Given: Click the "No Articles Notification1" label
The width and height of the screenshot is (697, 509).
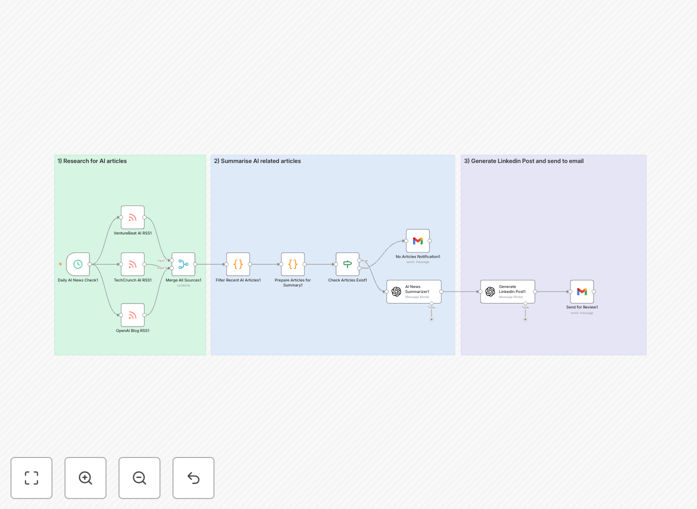Looking at the screenshot, I should (418, 257).
